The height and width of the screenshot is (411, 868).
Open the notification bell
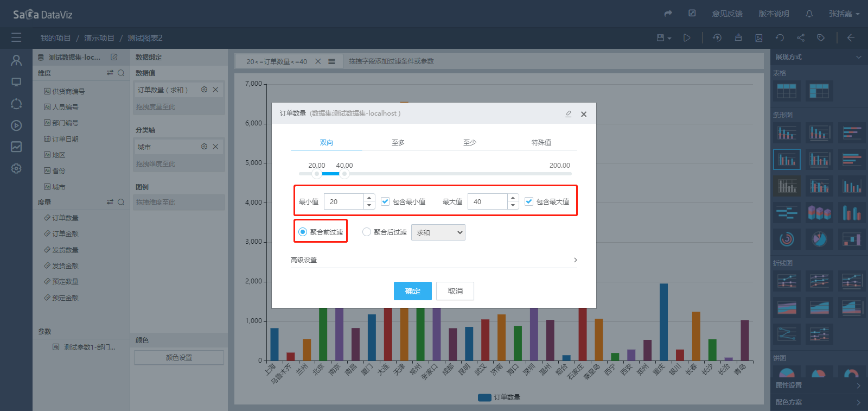[809, 14]
